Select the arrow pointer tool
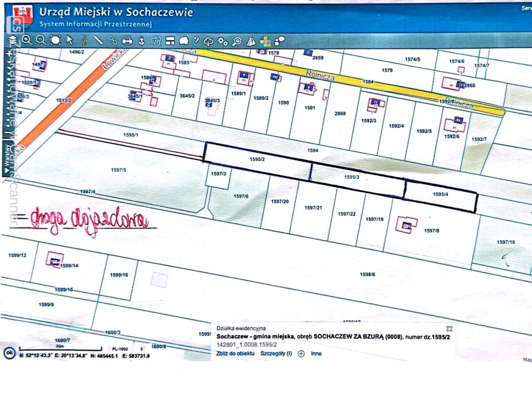This screenshot has height=399, width=532. click(x=70, y=40)
